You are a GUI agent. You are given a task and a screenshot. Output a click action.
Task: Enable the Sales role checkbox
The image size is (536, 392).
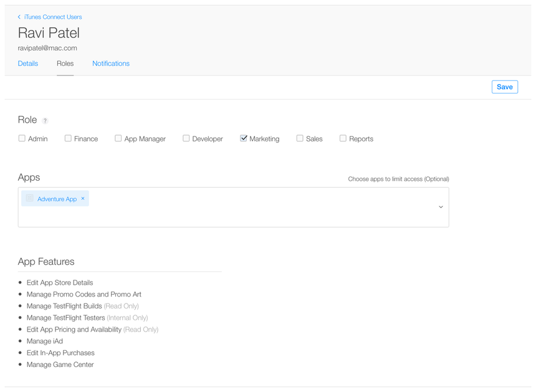(300, 138)
